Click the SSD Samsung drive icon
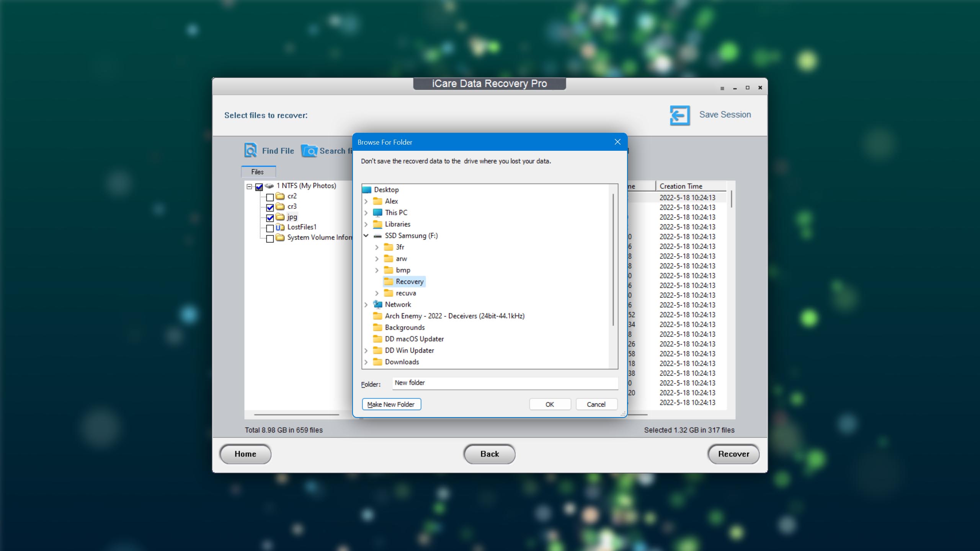Viewport: 980px width, 551px height. pyautogui.click(x=377, y=236)
